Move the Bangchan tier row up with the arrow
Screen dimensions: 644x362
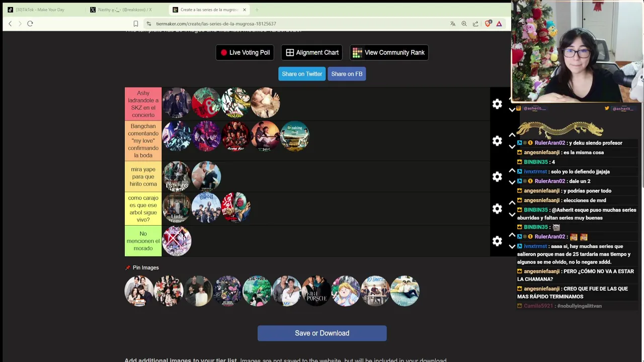[x=512, y=135]
